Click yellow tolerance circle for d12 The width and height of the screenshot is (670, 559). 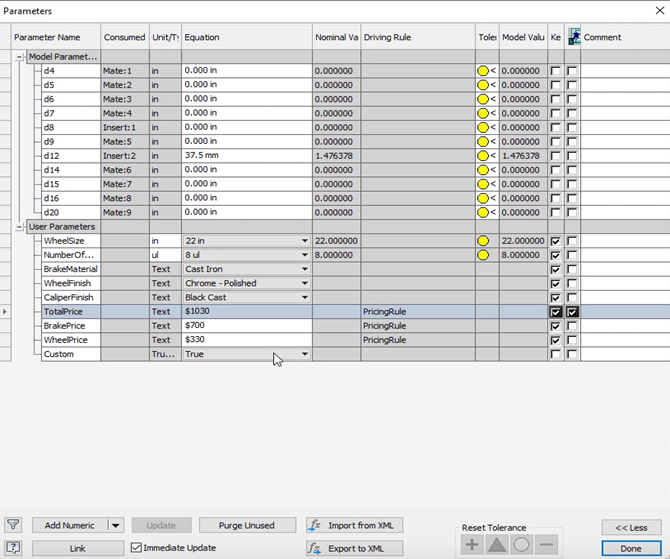tap(483, 156)
